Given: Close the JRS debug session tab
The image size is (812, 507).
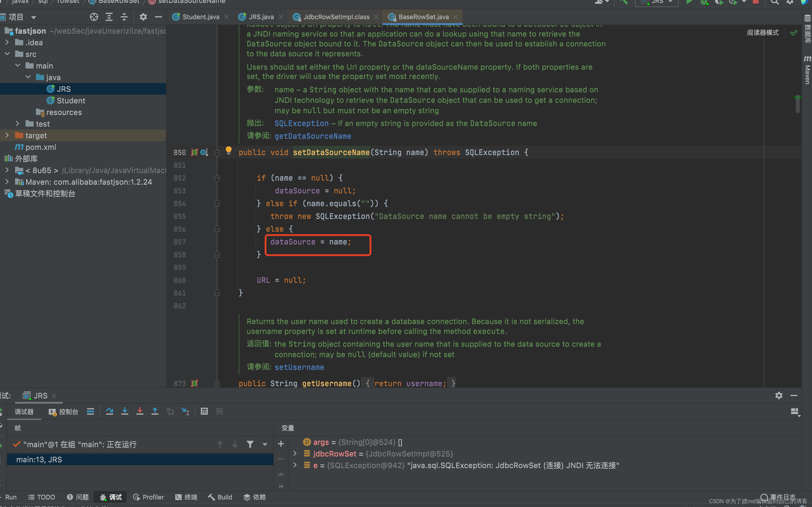Looking at the screenshot, I should (x=54, y=396).
